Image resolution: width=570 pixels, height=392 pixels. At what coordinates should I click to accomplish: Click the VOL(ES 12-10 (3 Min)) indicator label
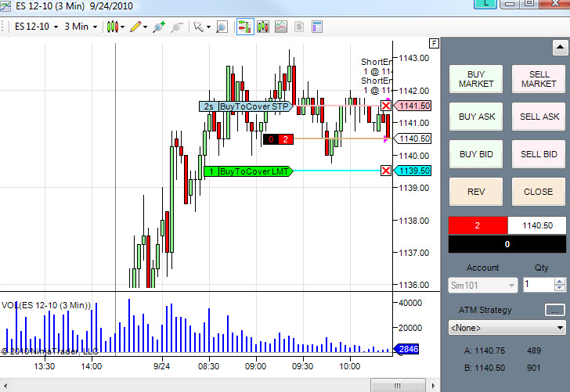46,305
